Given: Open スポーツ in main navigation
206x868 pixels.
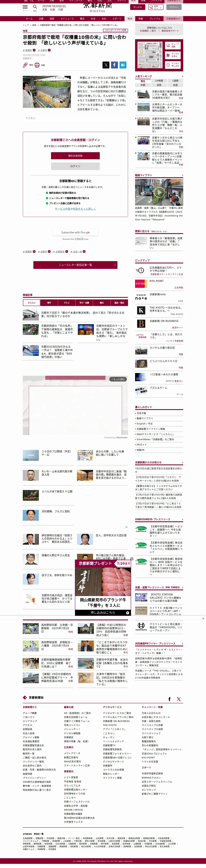Looking at the screenshot, I should (117, 19).
